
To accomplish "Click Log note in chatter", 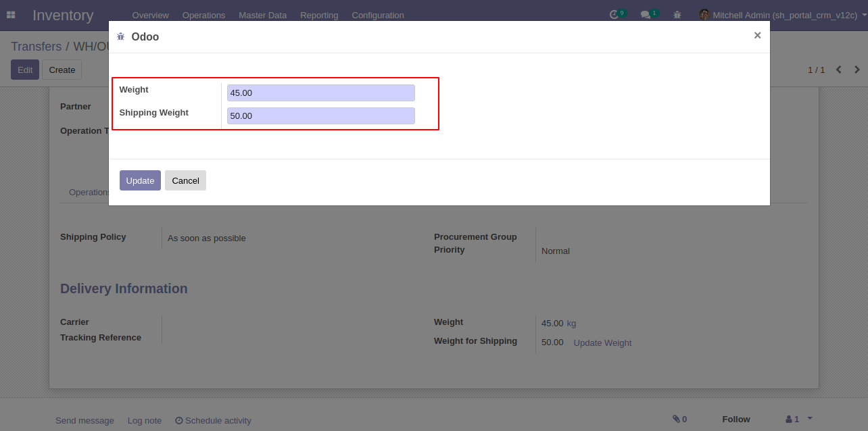I will pos(145,420).
